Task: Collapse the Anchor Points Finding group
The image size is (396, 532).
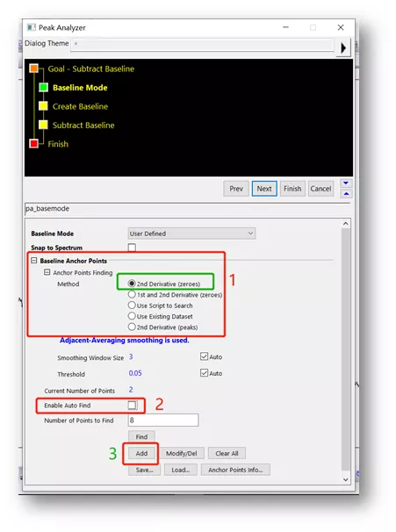Action: [x=47, y=272]
